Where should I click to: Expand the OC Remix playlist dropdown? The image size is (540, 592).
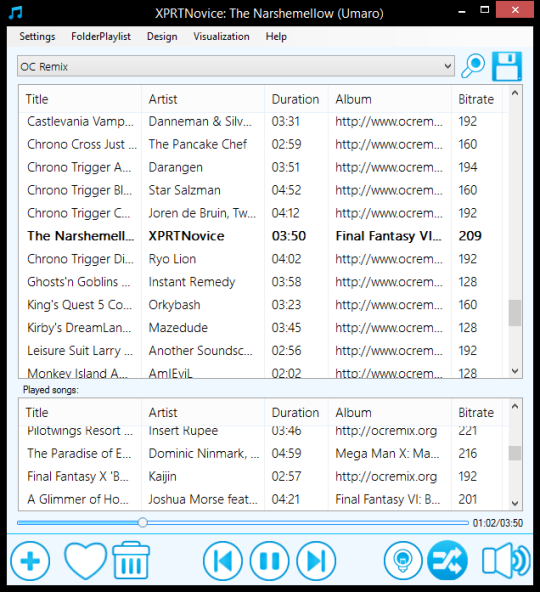coord(236,66)
